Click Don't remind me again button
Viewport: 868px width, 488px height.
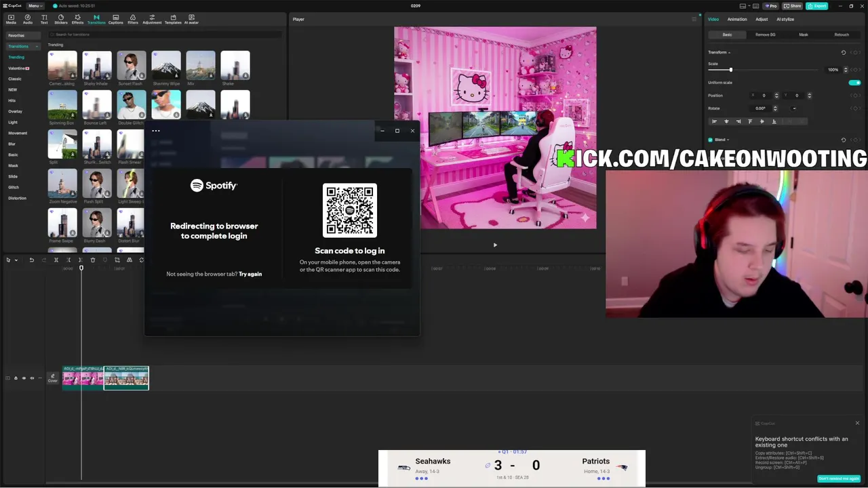(839, 479)
